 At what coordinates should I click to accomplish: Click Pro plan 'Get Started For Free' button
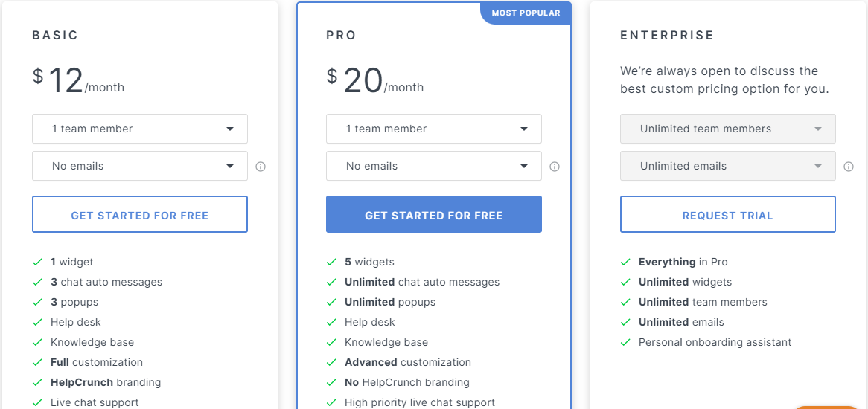pos(433,214)
